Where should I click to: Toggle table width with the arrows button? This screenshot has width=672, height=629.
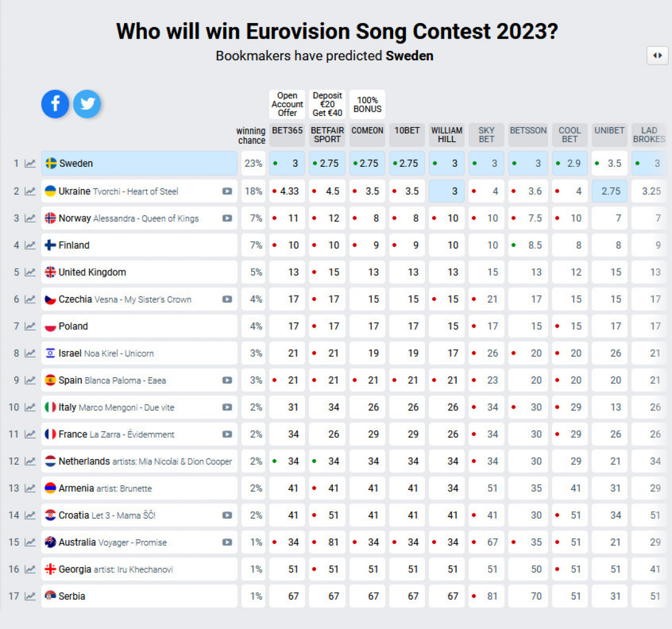point(657,55)
